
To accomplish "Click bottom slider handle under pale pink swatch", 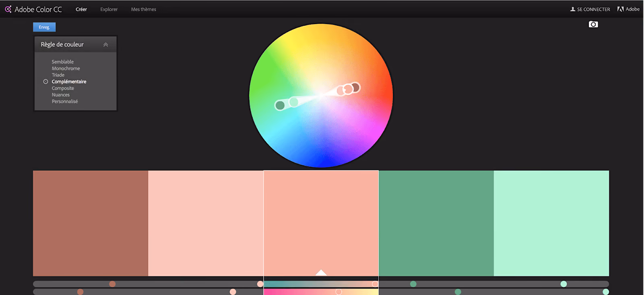I will pyautogui.click(x=233, y=292).
